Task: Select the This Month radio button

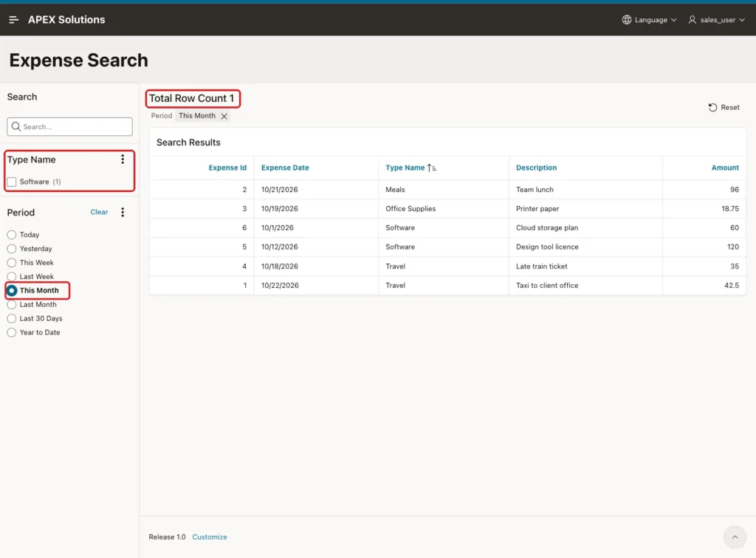Action: point(12,291)
